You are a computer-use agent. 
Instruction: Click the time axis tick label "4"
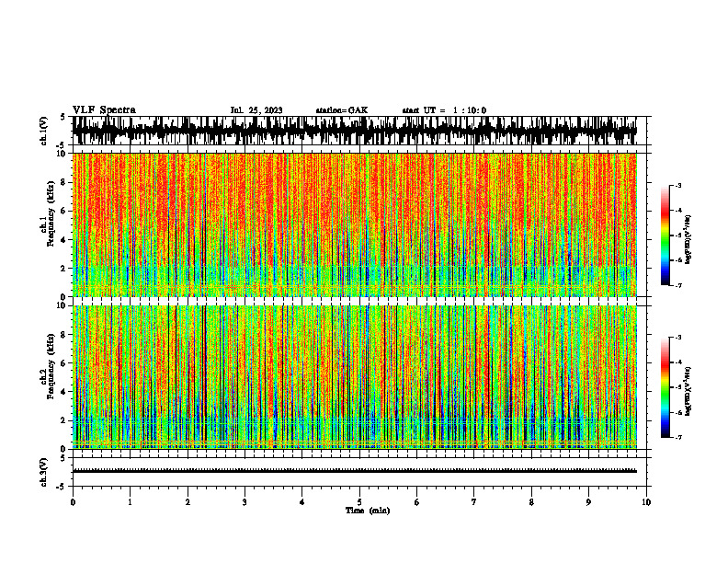[x=302, y=502]
